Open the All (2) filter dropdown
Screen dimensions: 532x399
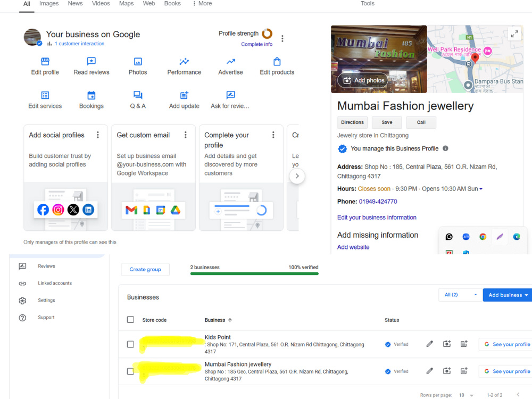click(459, 295)
